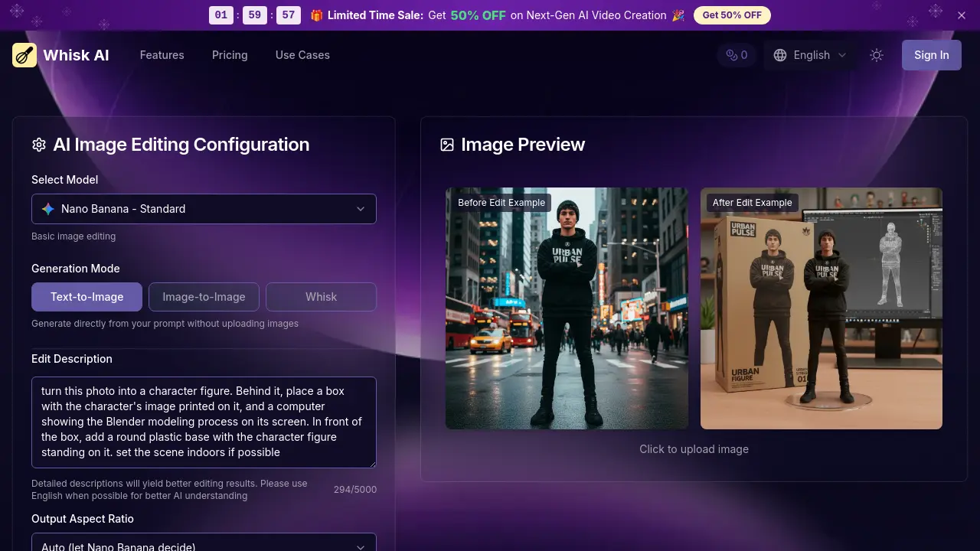Click the After Edit Example image
This screenshot has height=551, width=980.
point(822,308)
